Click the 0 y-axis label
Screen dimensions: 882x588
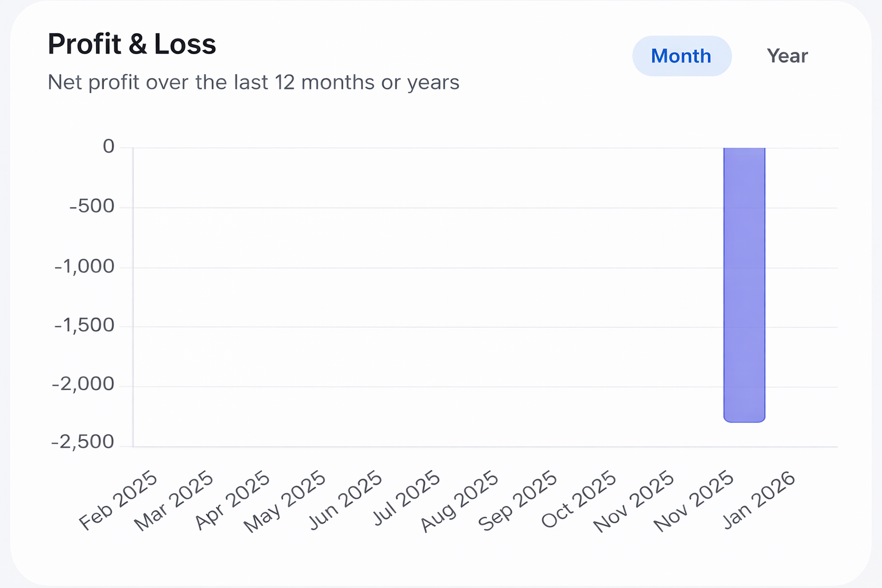pos(109,147)
